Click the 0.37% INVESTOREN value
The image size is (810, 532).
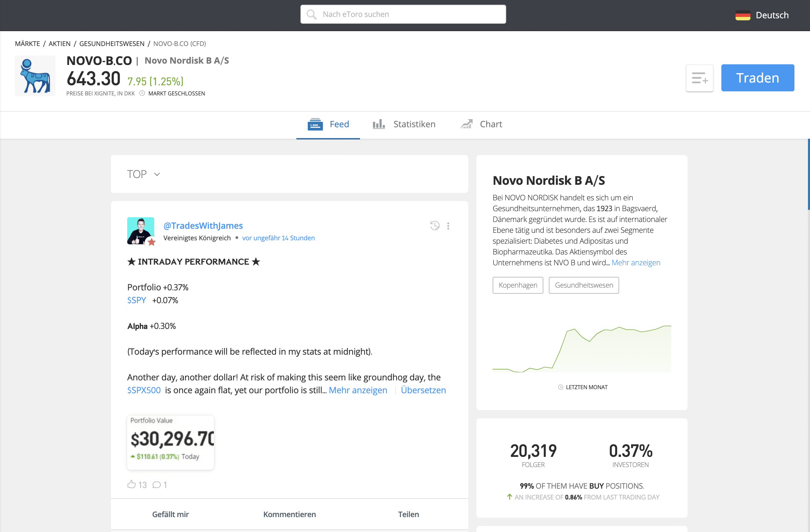tap(631, 455)
